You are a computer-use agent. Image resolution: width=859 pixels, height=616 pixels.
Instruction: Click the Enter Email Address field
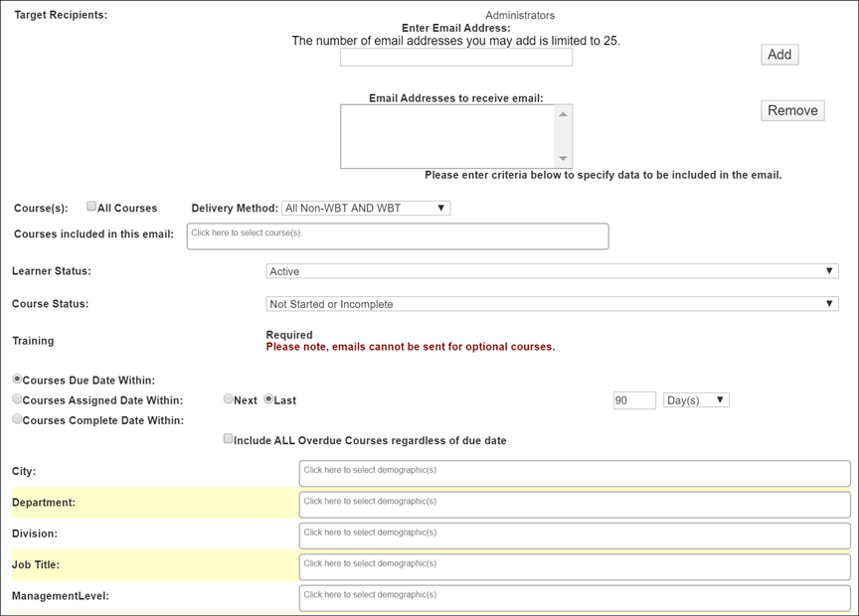(456, 57)
